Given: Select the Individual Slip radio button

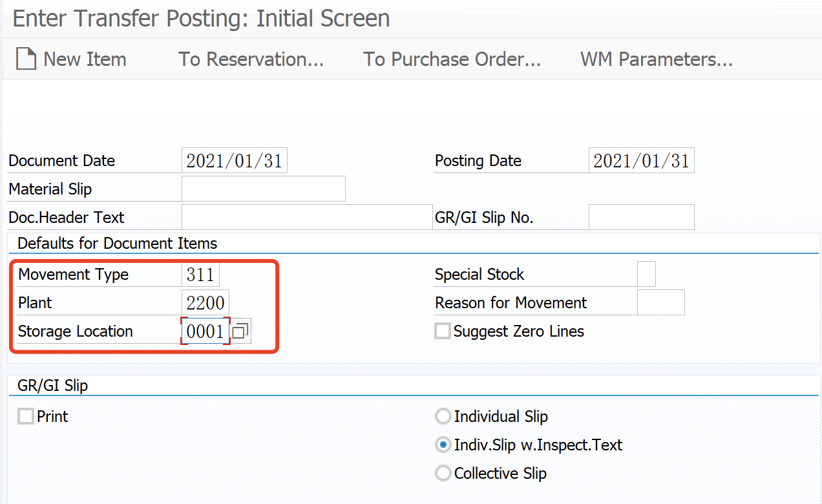Looking at the screenshot, I should tap(443, 416).
